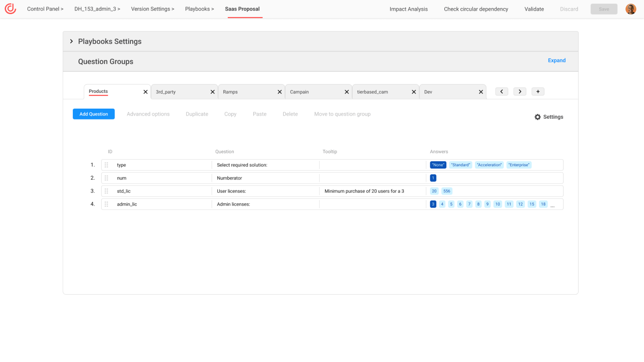Screen dimensions: 644x362
Task: Close the Campain question group tab
Action: point(347,91)
